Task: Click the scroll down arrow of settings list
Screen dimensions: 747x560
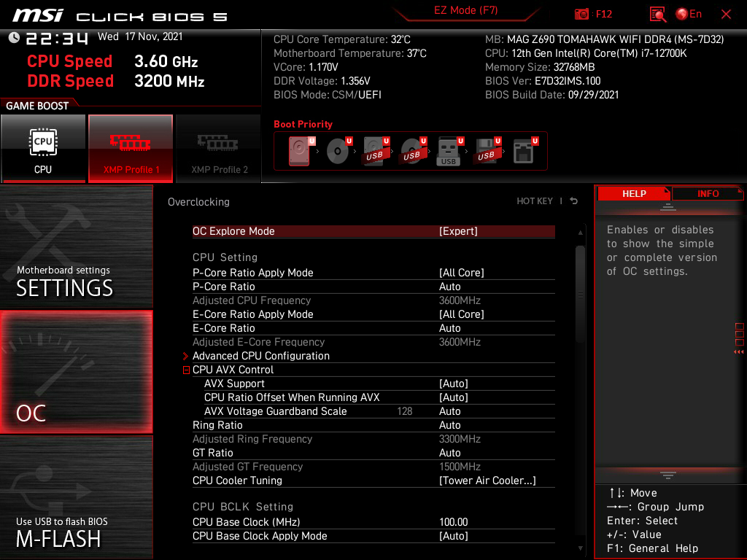Action: click(x=580, y=548)
